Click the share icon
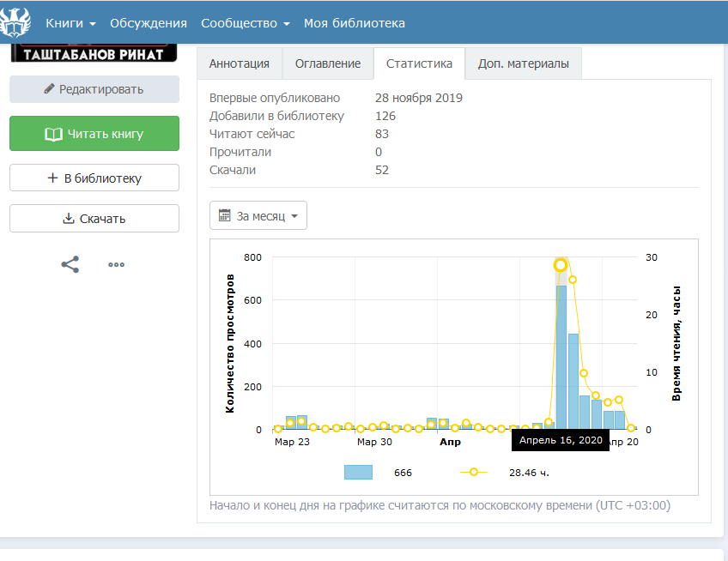This screenshot has height=561, width=728. [x=70, y=264]
